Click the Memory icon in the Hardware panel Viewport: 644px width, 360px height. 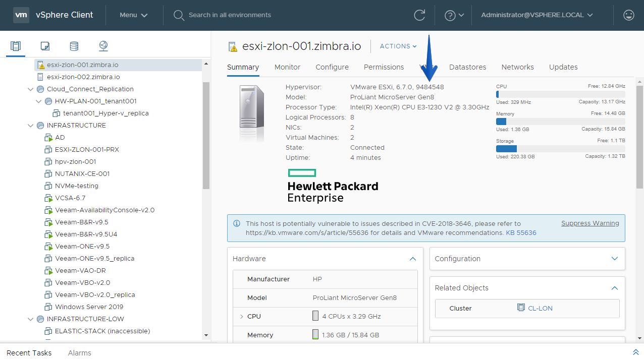(x=315, y=335)
